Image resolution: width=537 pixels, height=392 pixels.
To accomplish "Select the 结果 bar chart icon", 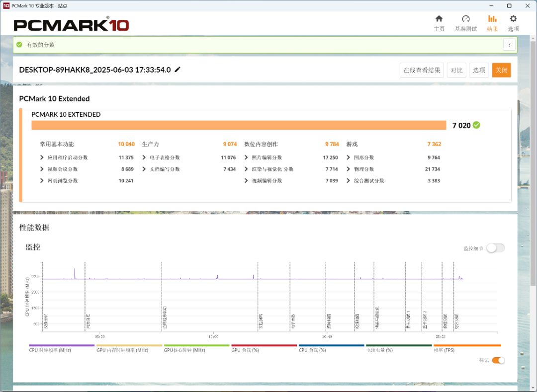I will [x=492, y=19].
